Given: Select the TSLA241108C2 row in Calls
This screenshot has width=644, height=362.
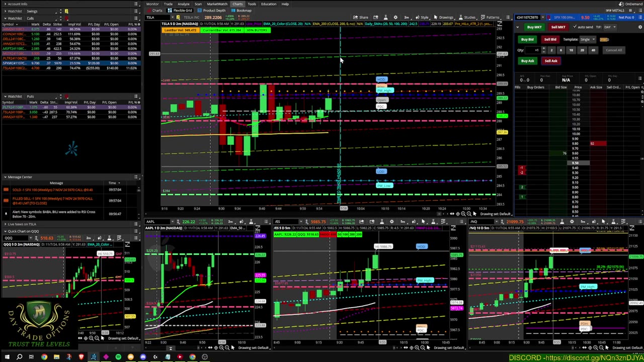Looking at the screenshot, I should (x=70, y=68).
